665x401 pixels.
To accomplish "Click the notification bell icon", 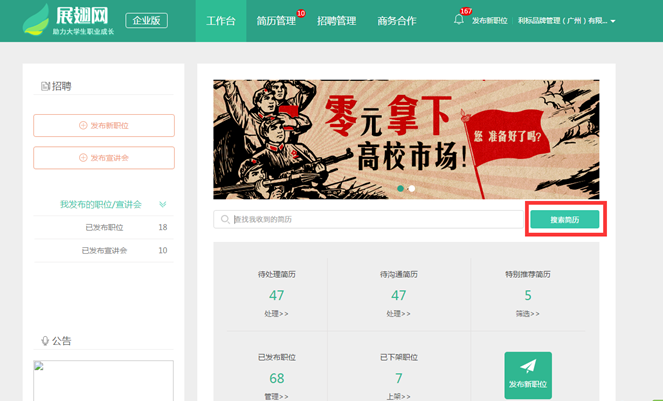I will (x=459, y=20).
